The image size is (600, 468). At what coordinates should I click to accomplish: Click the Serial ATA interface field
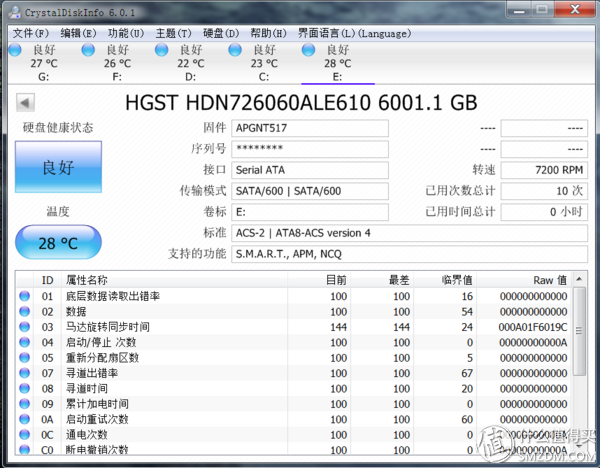(x=310, y=170)
